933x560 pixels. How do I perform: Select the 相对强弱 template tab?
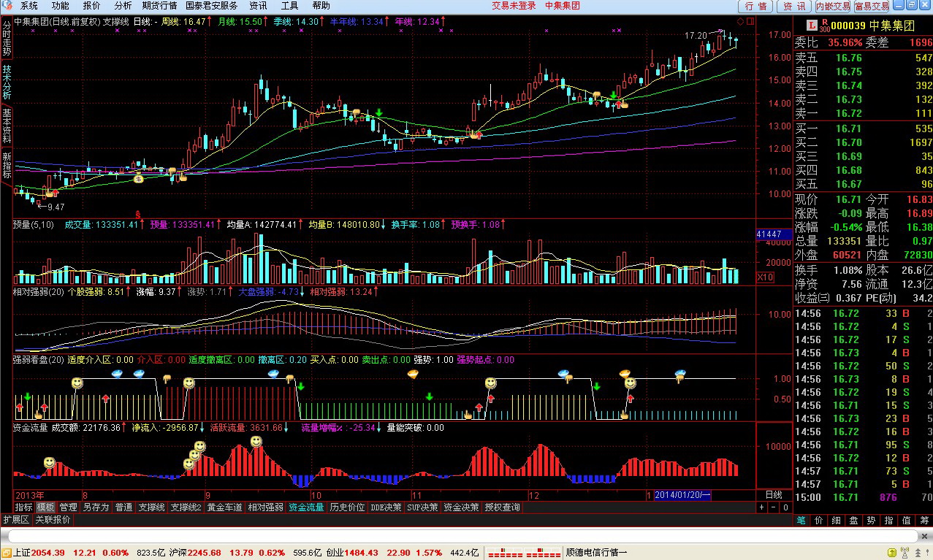click(x=265, y=507)
